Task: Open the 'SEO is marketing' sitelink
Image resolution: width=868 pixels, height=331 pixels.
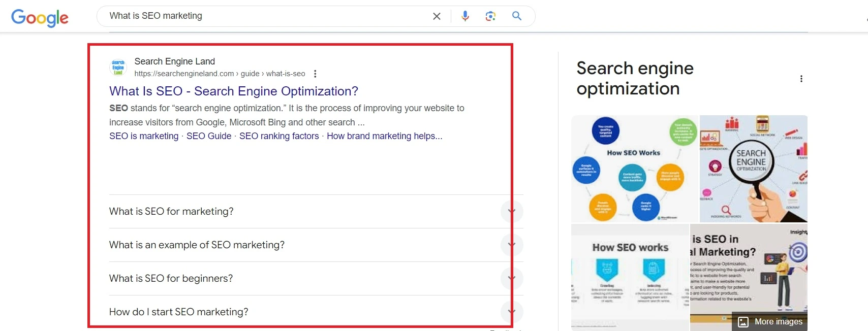Action: click(x=144, y=136)
